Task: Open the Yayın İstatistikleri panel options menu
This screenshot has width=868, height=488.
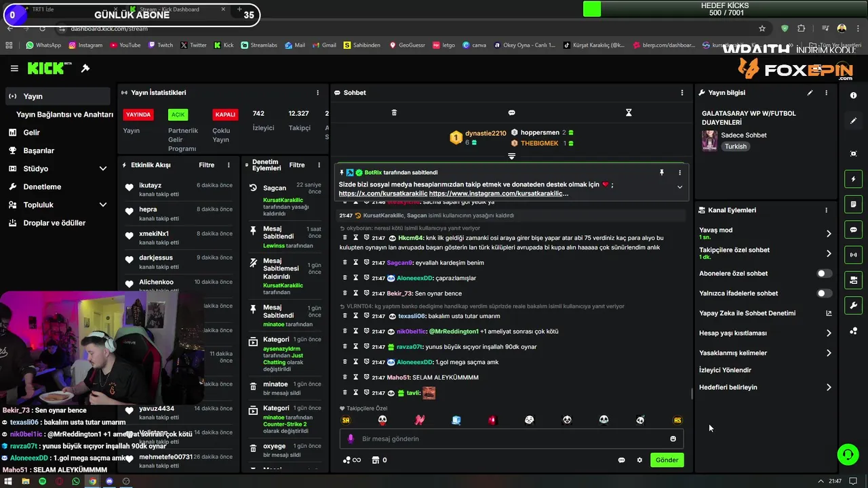Action: (x=317, y=93)
